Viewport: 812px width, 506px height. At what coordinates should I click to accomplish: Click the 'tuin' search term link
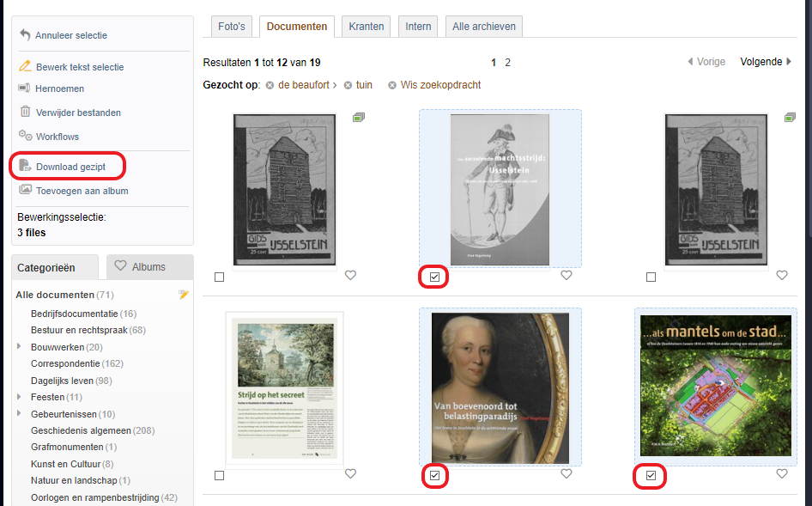tap(364, 85)
